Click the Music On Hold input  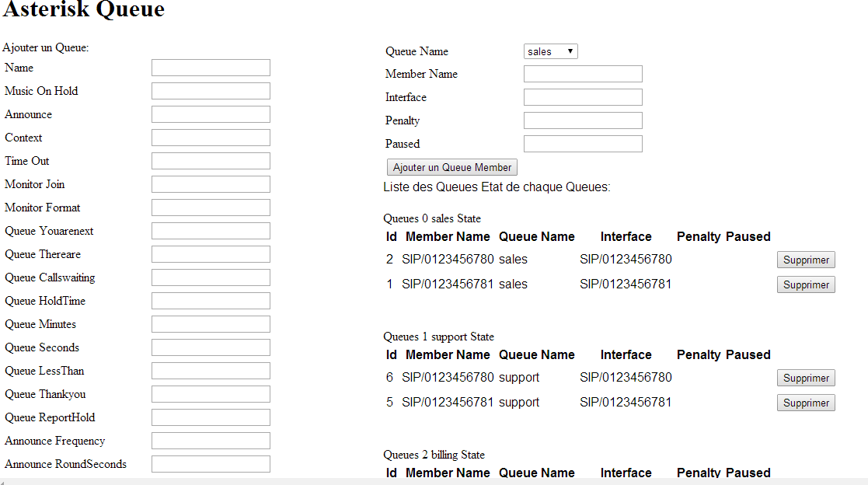[211, 91]
